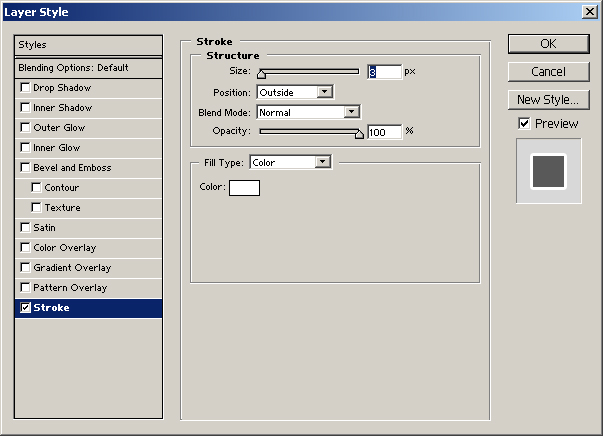Select the Outer Glow effect label

coord(59,128)
